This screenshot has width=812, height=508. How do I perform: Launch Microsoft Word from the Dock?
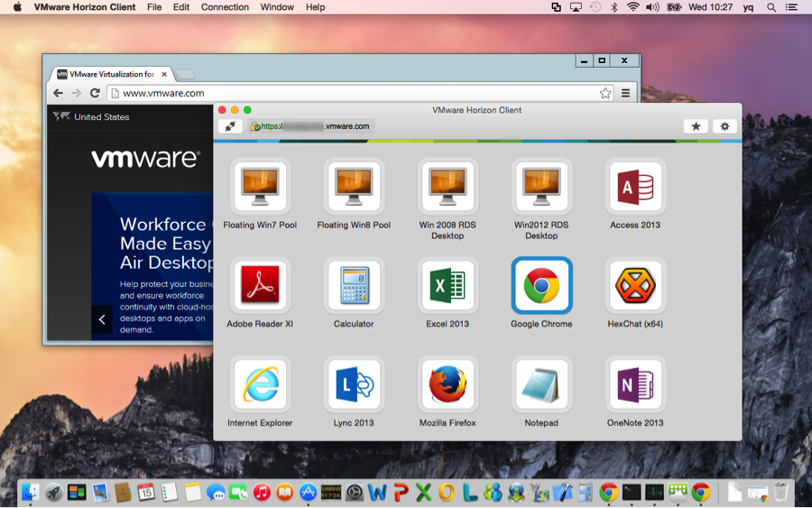point(377,492)
